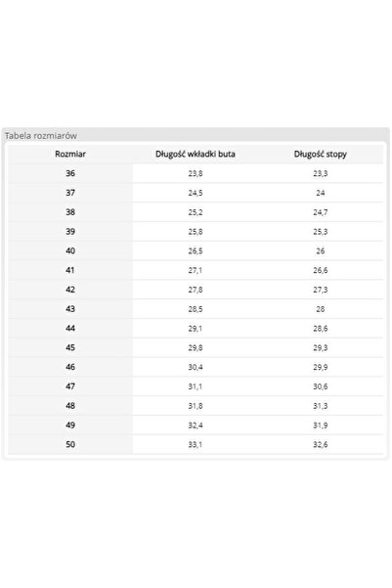Click insole length value 23,8
The height and width of the screenshot is (588, 392).
click(x=196, y=173)
